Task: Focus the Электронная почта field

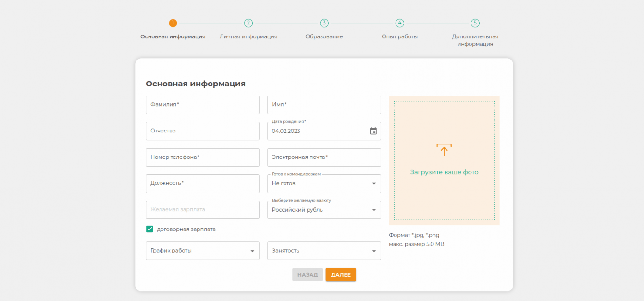Action: click(x=324, y=157)
